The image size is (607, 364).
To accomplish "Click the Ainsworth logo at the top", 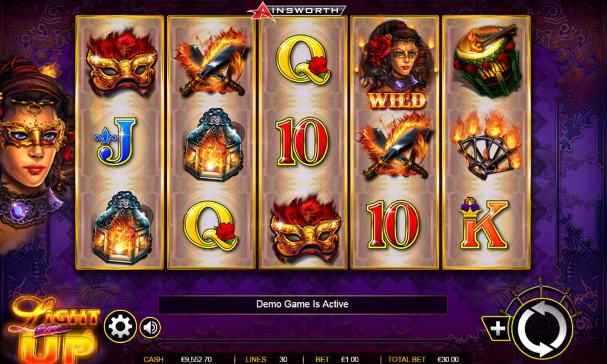I will (x=296, y=11).
